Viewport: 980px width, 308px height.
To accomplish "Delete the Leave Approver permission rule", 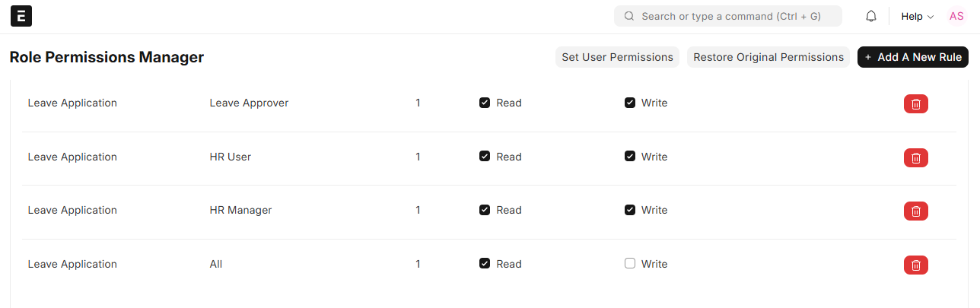I will [915, 103].
